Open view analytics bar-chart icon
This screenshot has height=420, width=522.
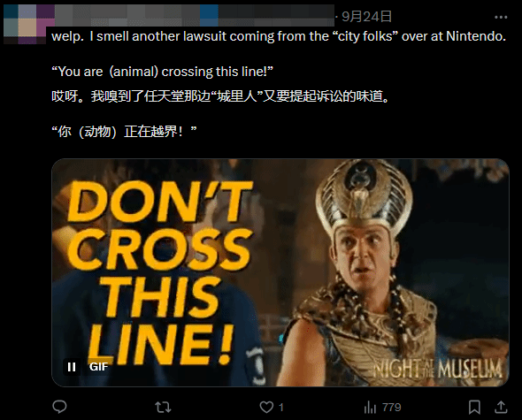(x=370, y=407)
